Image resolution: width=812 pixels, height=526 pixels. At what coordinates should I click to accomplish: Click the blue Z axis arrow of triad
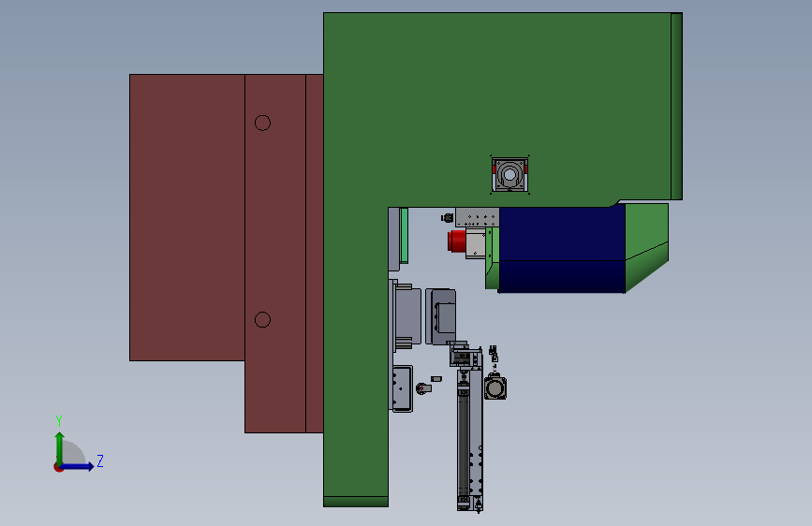(78, 466)
